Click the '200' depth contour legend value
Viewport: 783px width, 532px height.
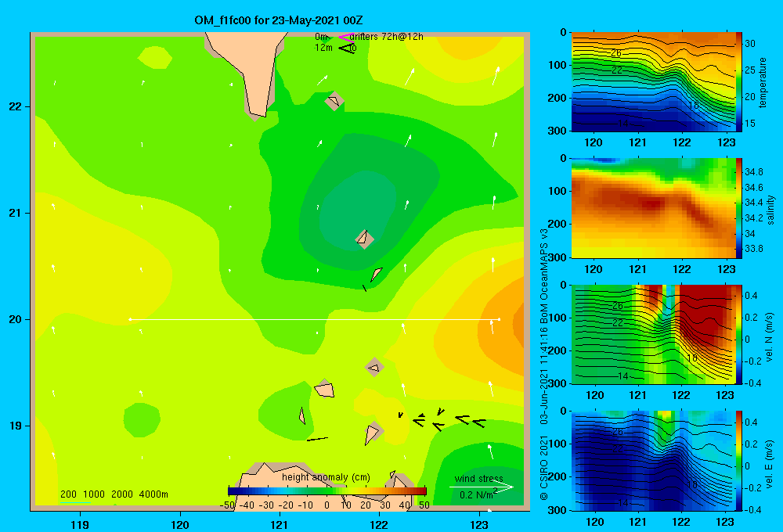(x=68, y=494)
